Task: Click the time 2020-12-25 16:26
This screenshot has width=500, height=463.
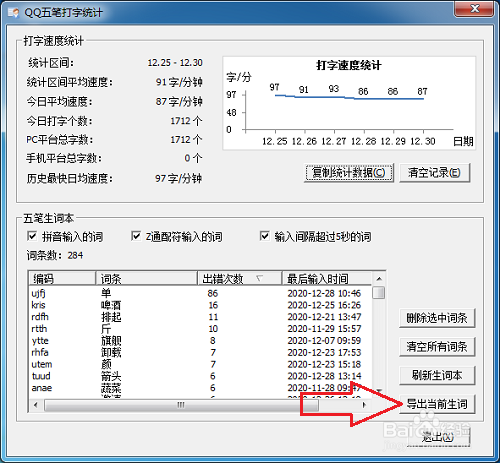Action: [x=324, y=305]
